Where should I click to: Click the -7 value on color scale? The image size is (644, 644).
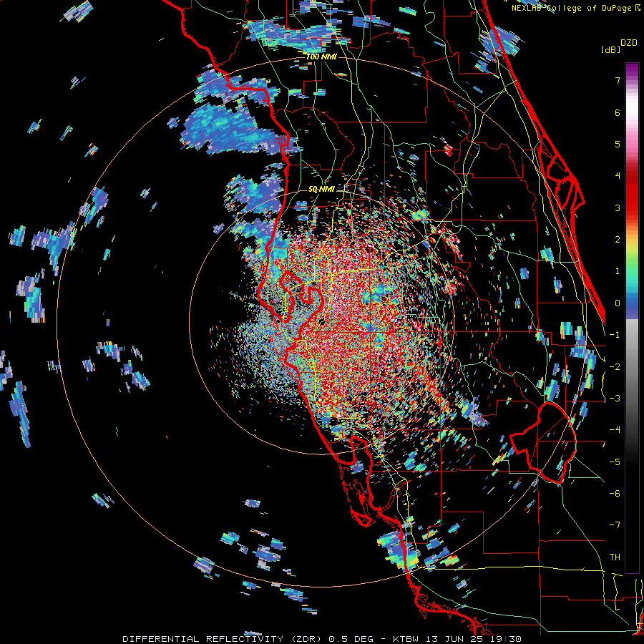(615, 525)
